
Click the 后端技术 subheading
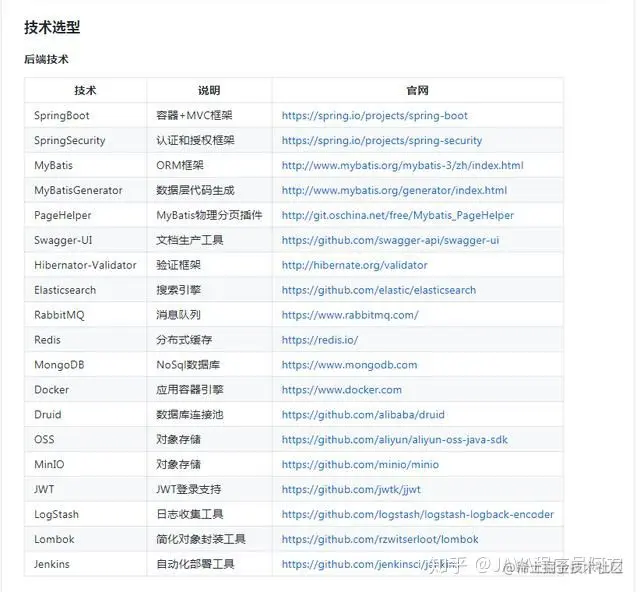pos(46,59)
